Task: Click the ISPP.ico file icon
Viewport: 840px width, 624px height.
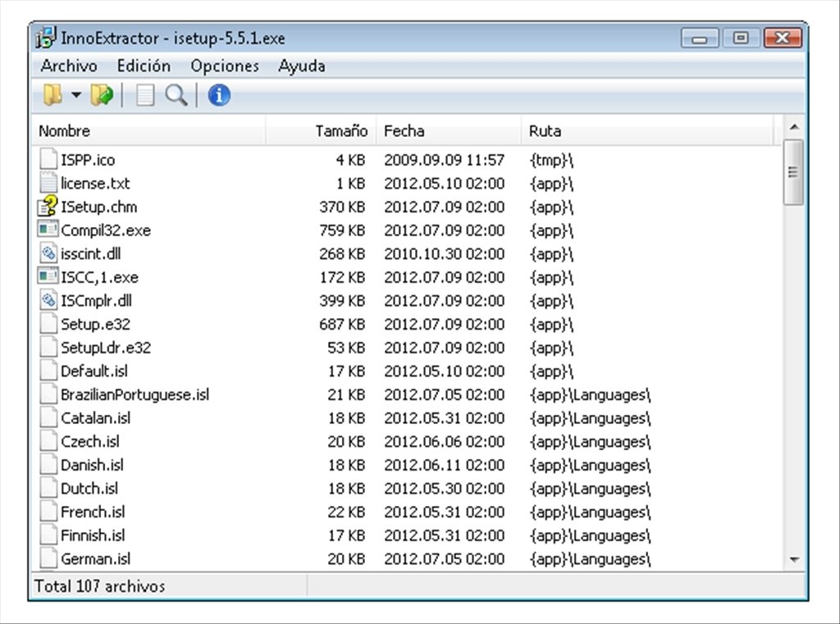Action: (x=48, y=160)
